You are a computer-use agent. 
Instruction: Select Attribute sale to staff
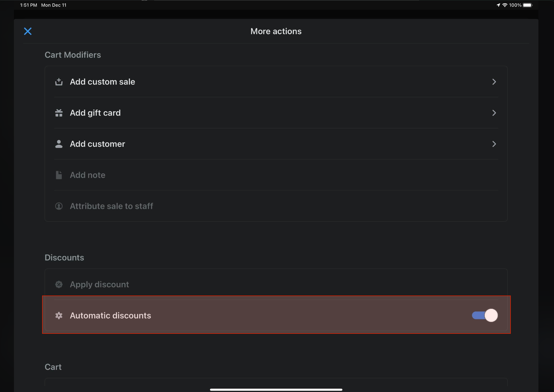111,206
